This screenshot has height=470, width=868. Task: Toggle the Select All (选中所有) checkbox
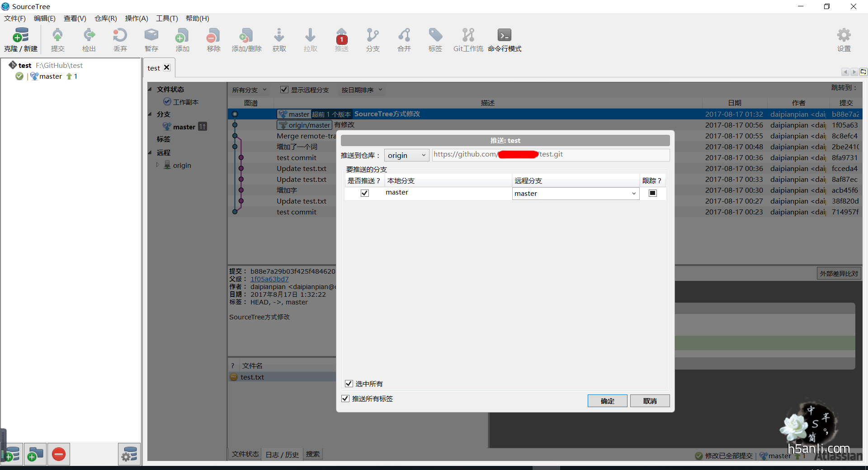click(x=349, y=384)
